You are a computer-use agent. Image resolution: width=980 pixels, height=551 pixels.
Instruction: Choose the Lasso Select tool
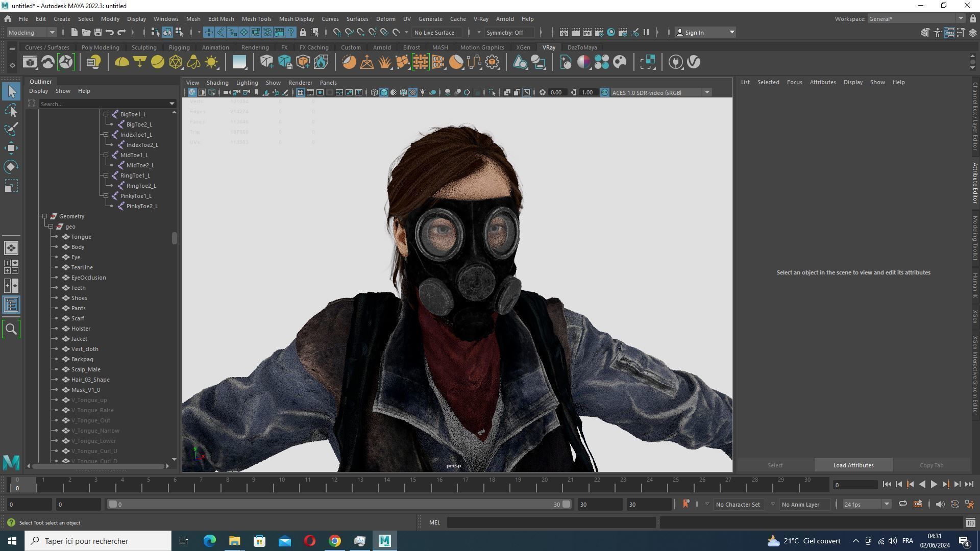(11, 110)
